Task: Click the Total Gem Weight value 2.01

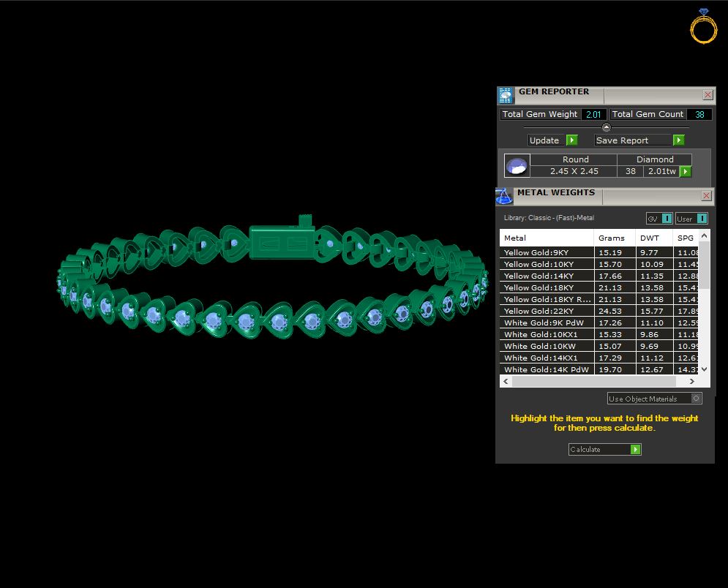Action: pos(593,114)
